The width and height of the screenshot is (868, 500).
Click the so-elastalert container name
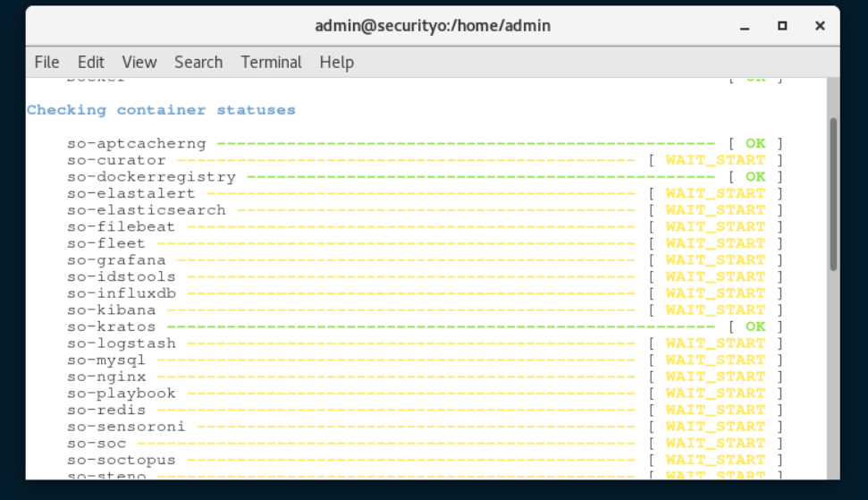click(131, 193)
